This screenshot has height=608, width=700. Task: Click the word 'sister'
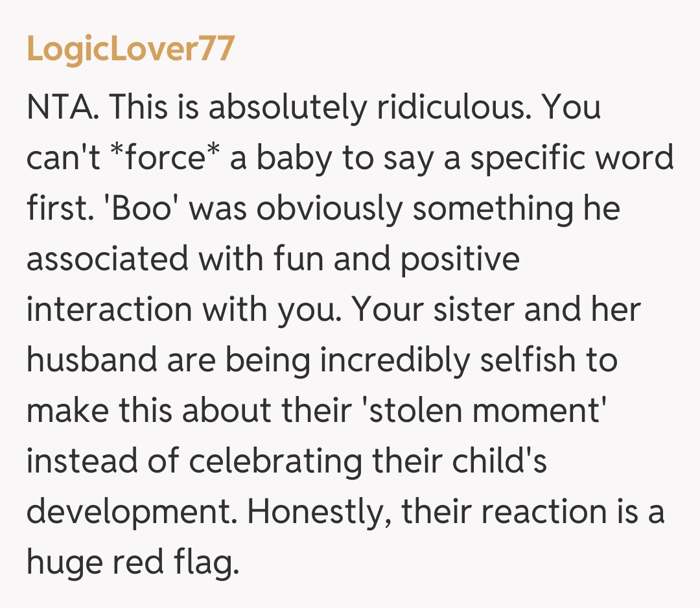click(x=473, y=310)
